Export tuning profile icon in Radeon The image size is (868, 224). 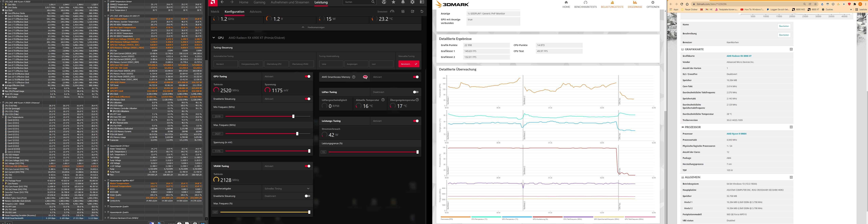[412, 11]
